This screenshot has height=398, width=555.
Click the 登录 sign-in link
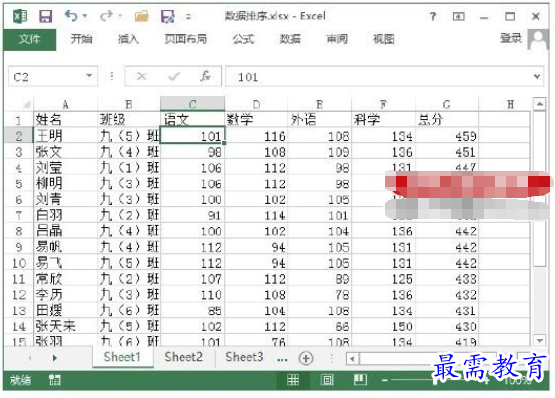point(511,38)
